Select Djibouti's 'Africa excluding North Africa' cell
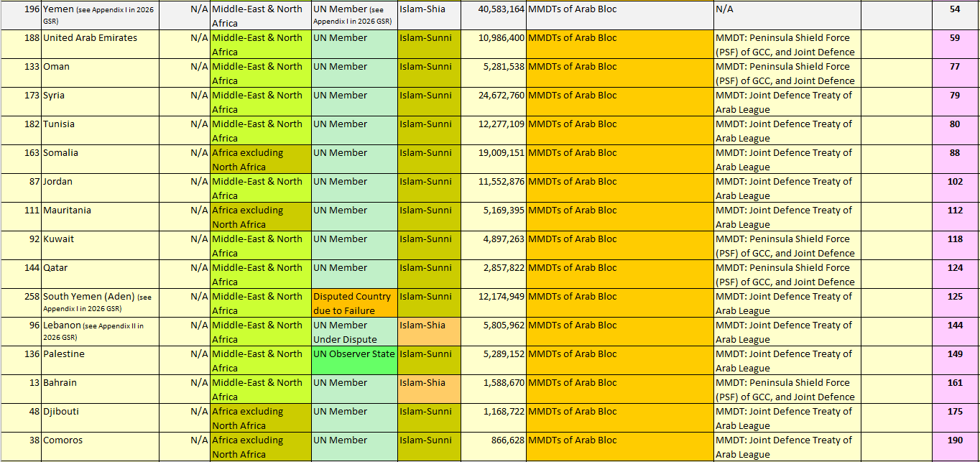The height and width of the screenshot is (462, 980). [x=261, y=418]
